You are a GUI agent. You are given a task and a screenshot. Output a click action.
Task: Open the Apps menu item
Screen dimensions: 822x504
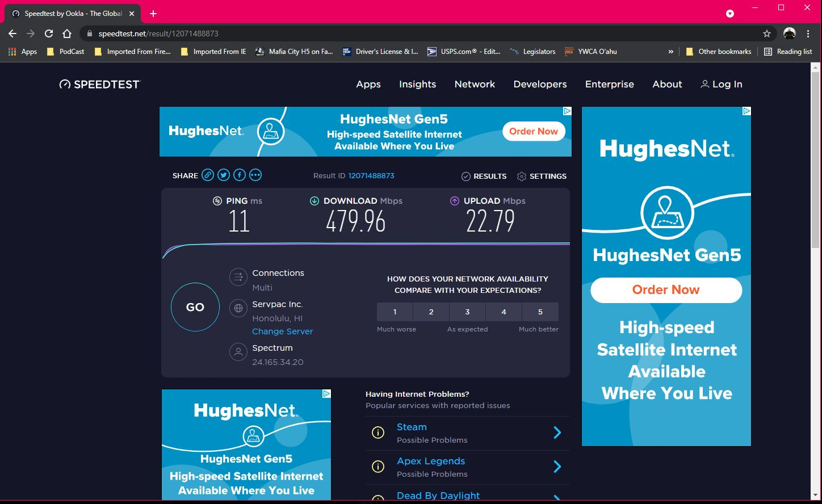click(x=368, y=85)
